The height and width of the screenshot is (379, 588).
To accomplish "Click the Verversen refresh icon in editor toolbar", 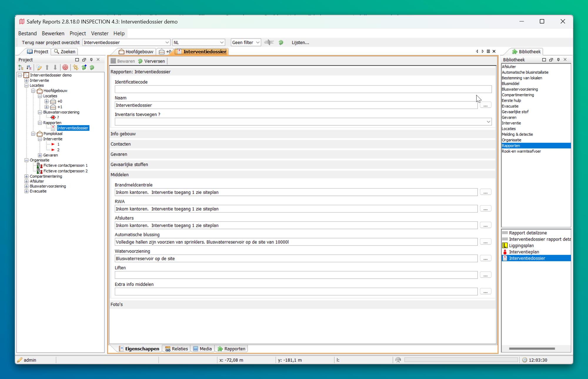I will coord(141,61).
